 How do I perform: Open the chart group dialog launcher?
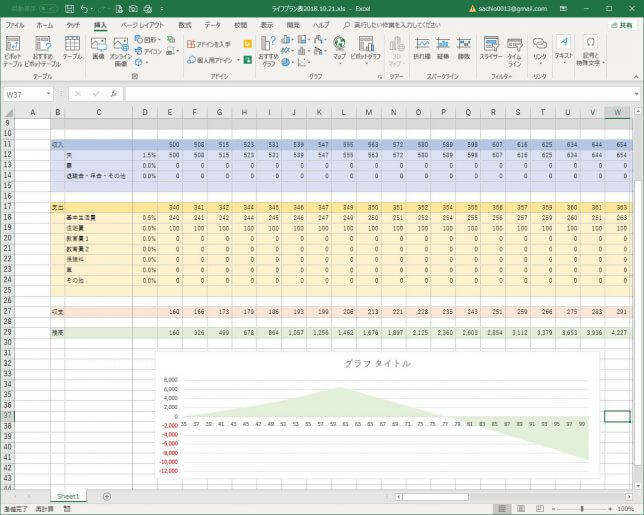click(380, 76)
